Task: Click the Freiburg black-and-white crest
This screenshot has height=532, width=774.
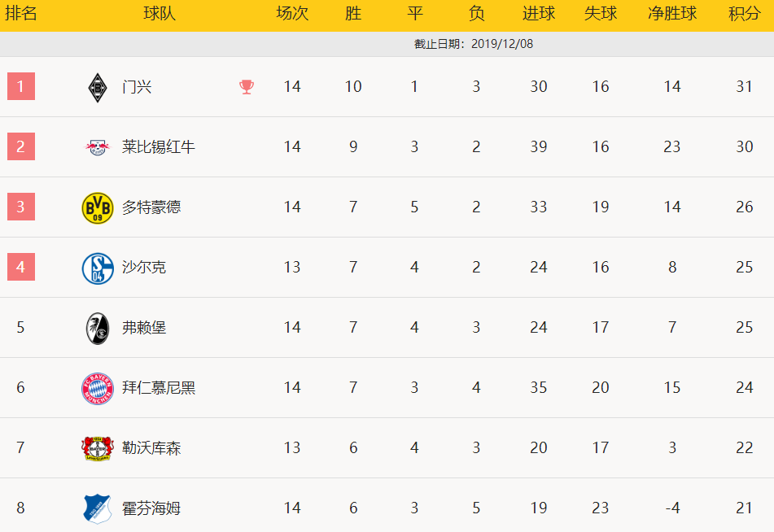Action: 98,328
